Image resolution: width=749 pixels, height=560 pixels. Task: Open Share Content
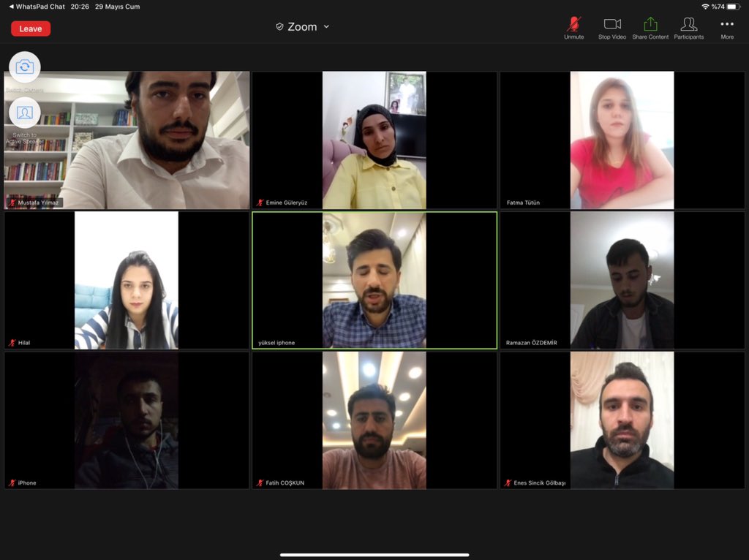pyautogui.click(x=650, y=26)
